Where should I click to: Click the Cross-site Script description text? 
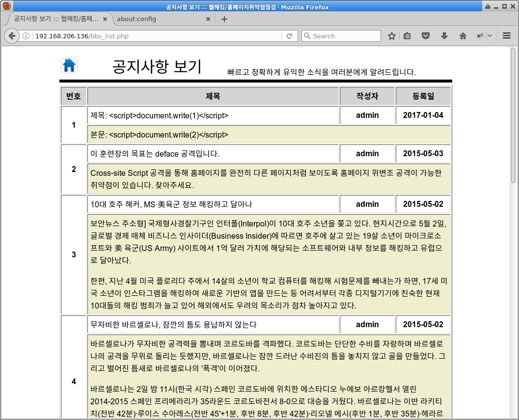click(x=266, y=179)
